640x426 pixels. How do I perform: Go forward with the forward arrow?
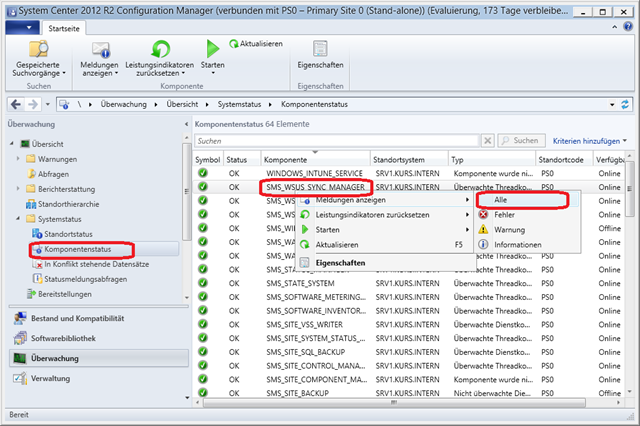[x=32, y=104]
